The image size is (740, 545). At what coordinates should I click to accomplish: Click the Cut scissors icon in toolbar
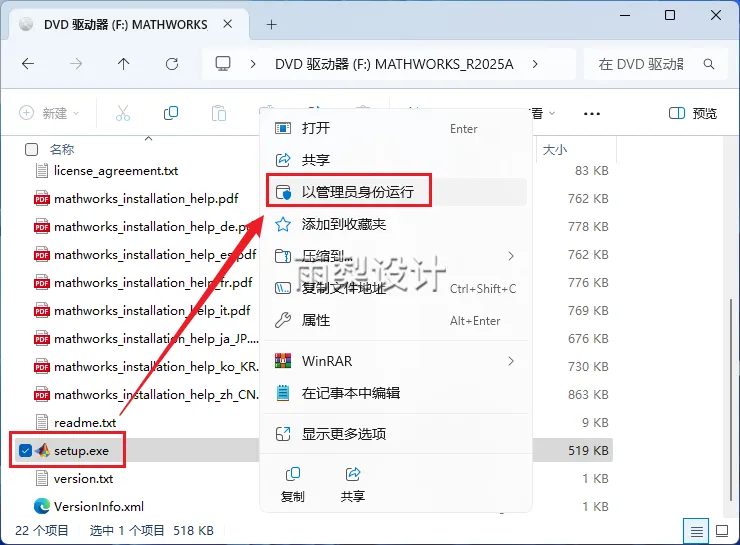click(x=123, y=113)
